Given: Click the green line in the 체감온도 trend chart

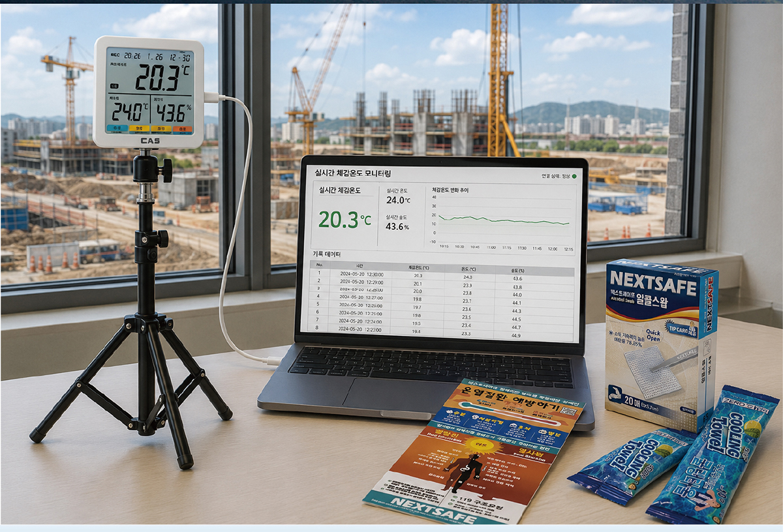Looking at the screenshot, I should [503, 220].
